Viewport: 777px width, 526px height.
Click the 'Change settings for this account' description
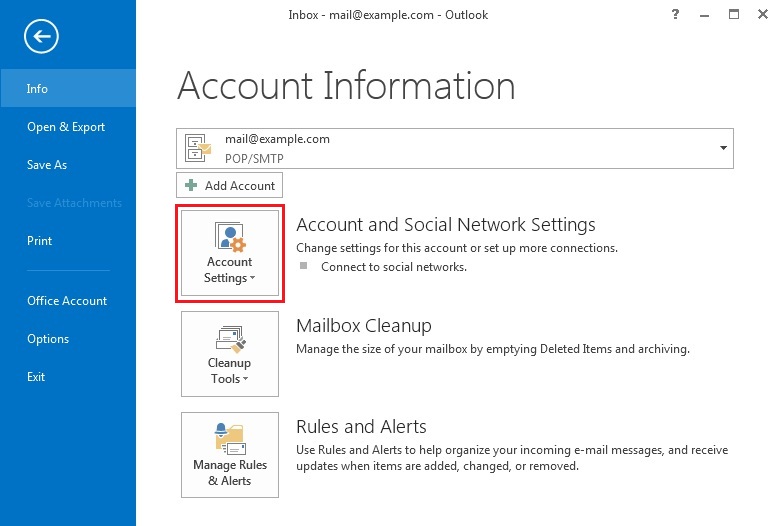click(457, 248)
